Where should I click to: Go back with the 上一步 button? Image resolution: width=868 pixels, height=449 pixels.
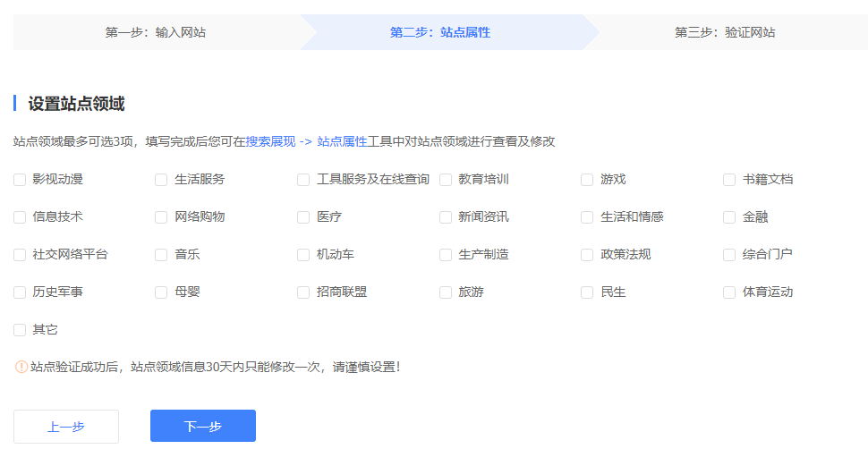pos(66,427)
